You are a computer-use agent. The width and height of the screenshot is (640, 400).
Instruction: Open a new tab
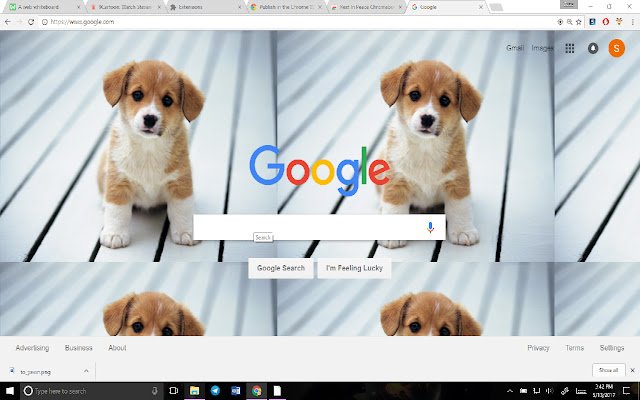pos(496,7)
